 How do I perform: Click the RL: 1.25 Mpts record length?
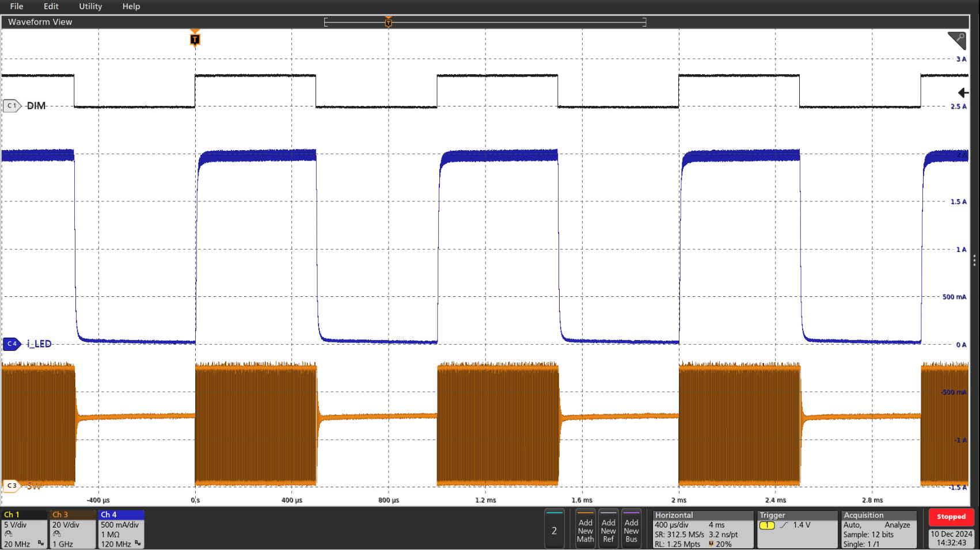(x=678, y=544)
